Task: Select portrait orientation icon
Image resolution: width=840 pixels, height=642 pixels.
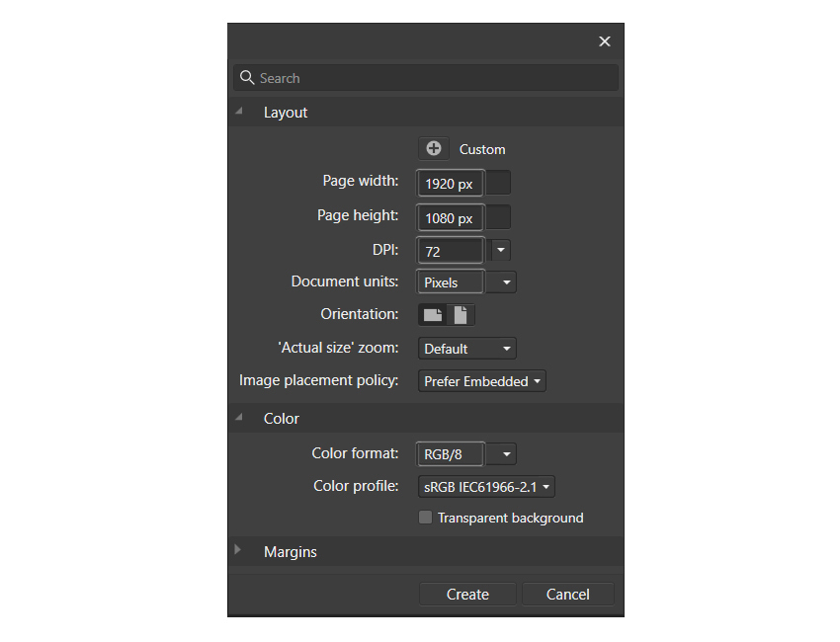Action: pyautogui.click(x=461, y=314)
